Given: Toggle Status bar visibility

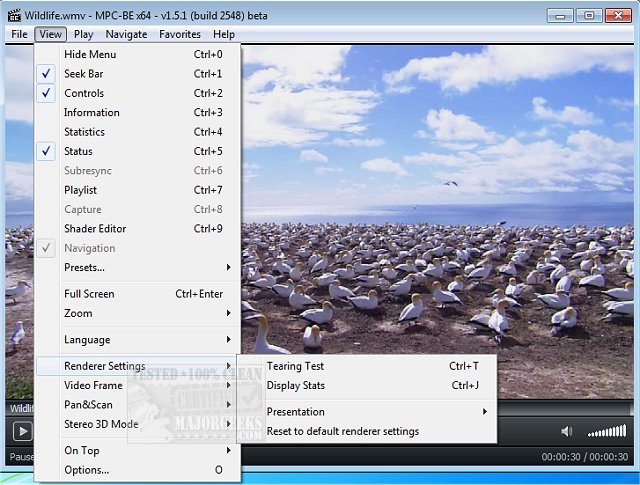Looking at the screenshot, I should (138, 151).
